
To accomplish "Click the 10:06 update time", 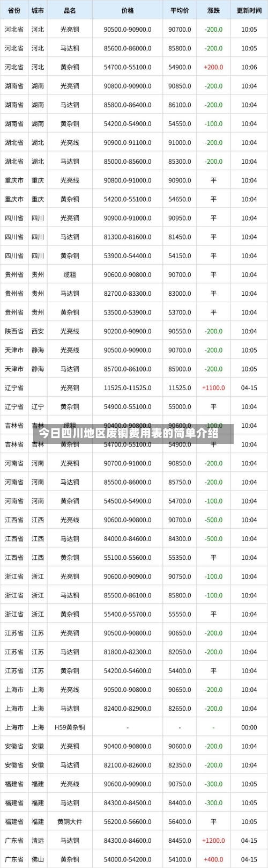I will pyautogui.click(x=249, y=67).
